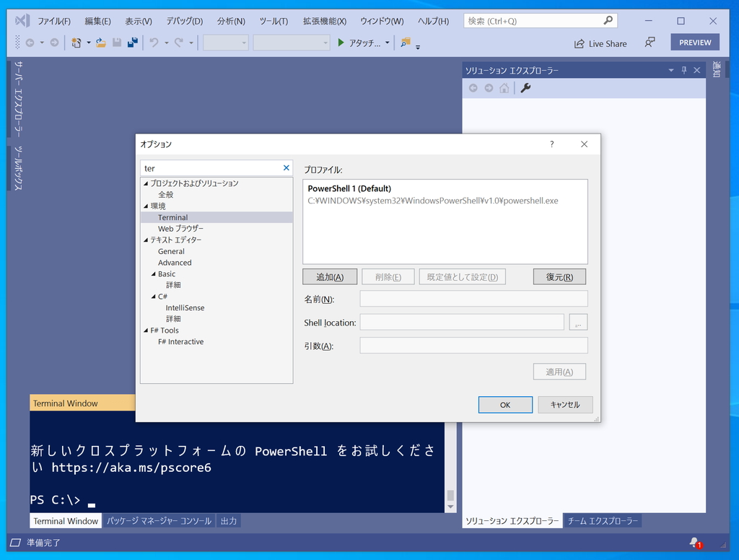Click the Add New Item toolbar icon
The width and height of the screenshot is (739, 560).
[x=76, y=43]
